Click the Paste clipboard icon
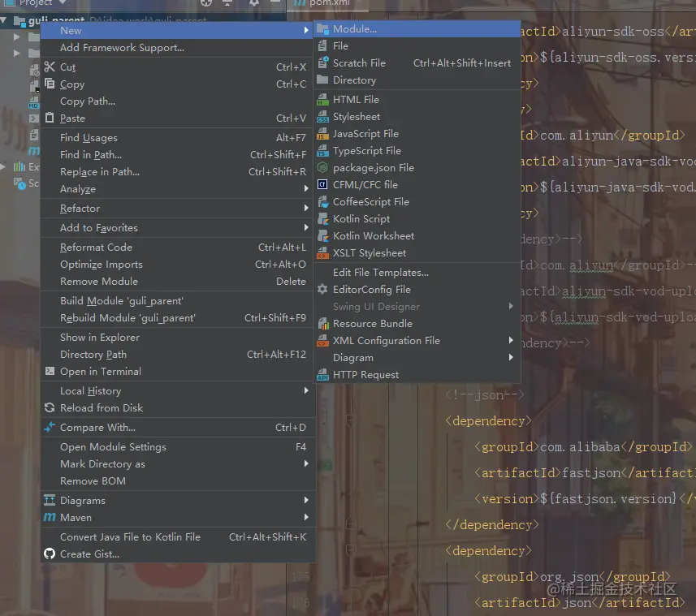 pos(50,118)
